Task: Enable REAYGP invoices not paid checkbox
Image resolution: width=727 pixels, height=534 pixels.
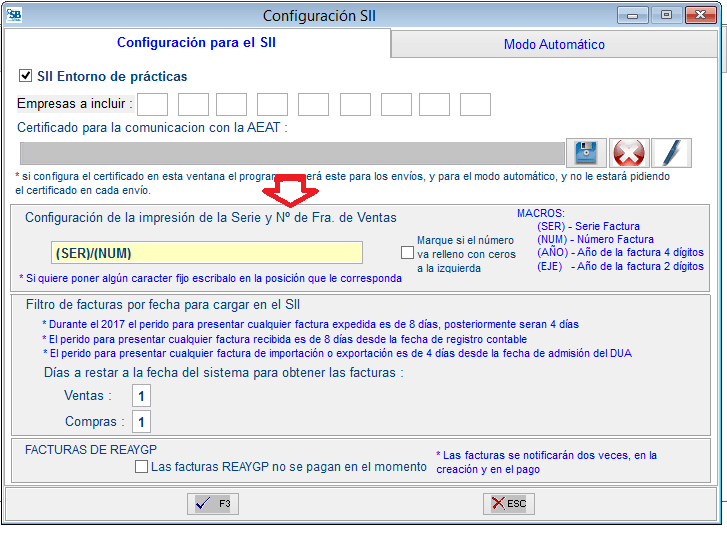Action: coord(141,466)
